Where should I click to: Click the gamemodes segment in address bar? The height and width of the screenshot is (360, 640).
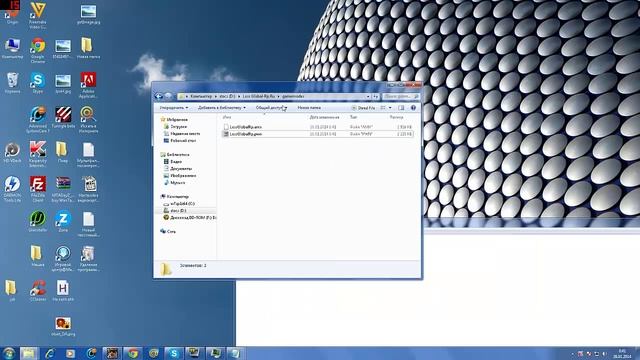click(293, 96)
